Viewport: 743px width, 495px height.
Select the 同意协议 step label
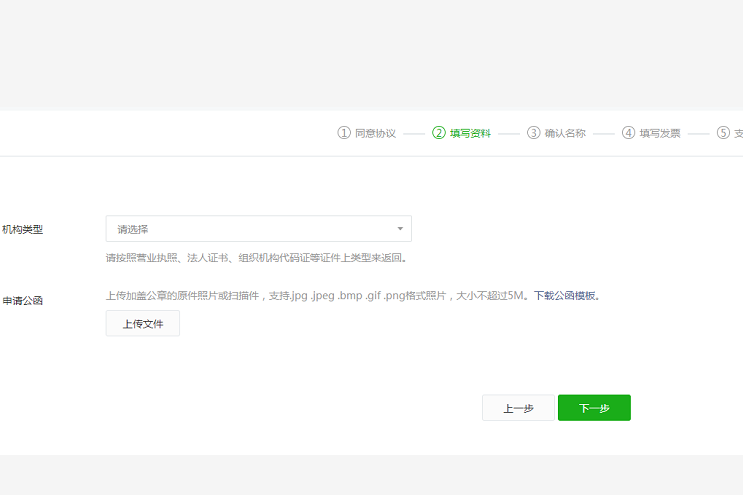(375, 133)
